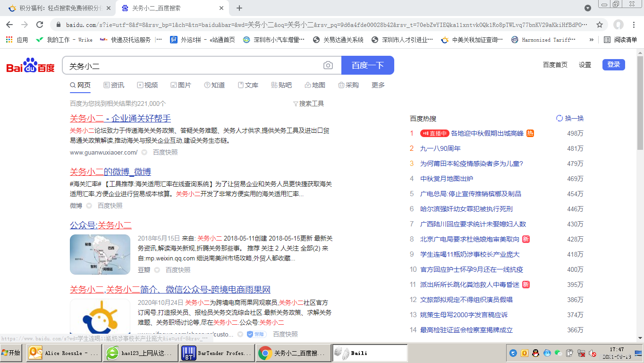
Task: Open 搜索工具 filter options
Action: (x=308, y=104)
